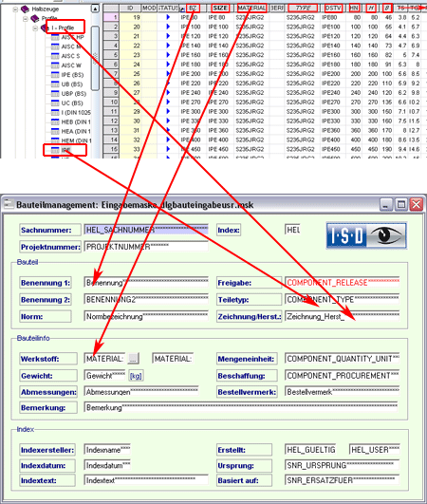Click the Indextext input field
The height and width of the screenshot is (504, 427).
click(146, 480)
